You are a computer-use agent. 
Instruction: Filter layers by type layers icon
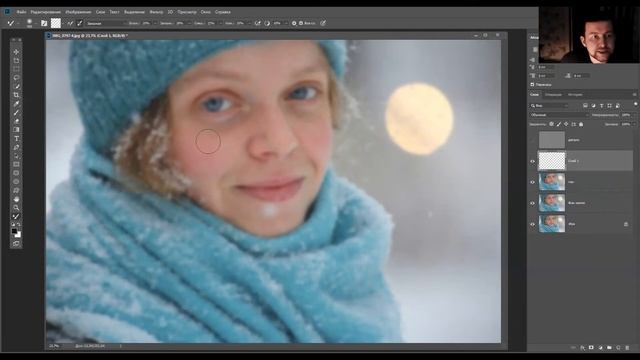[x=602, y=106]
